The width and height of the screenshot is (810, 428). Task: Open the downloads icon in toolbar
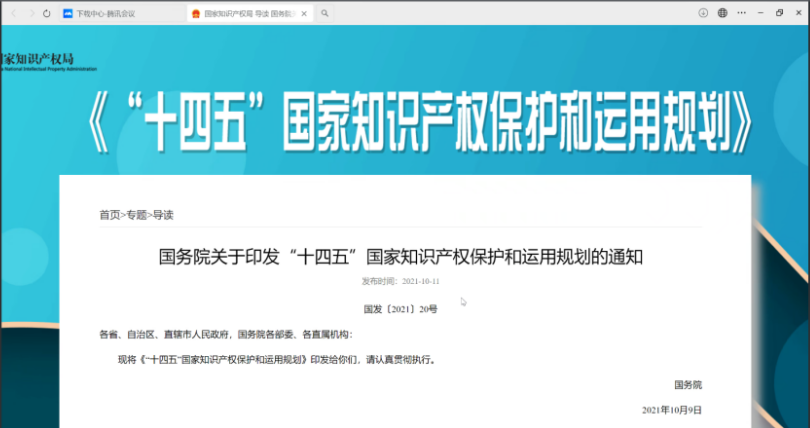click(x=703, y=13)
